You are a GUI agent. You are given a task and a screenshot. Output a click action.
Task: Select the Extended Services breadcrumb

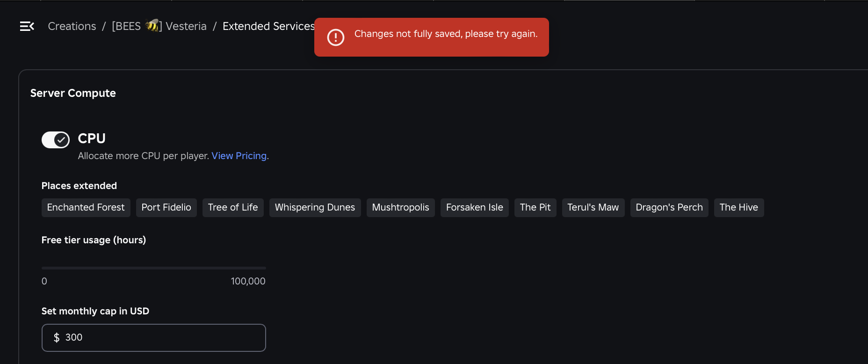coord(268,26)
